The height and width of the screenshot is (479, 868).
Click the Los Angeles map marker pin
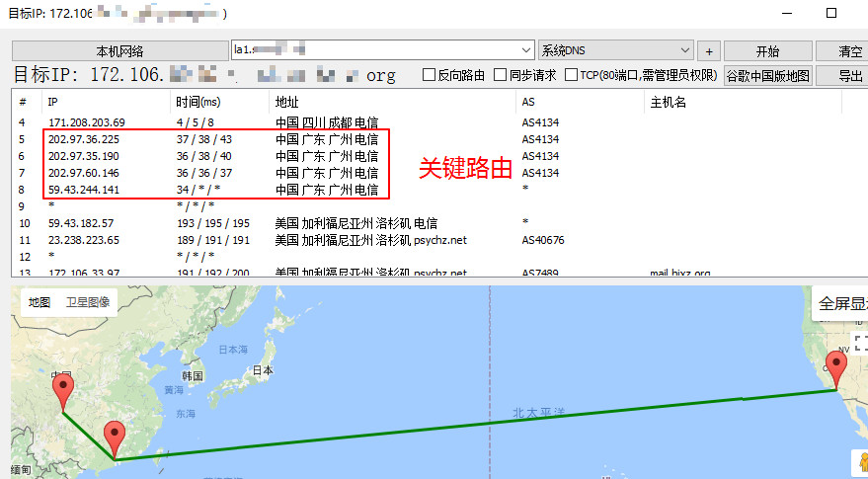(x=837, y=370)
